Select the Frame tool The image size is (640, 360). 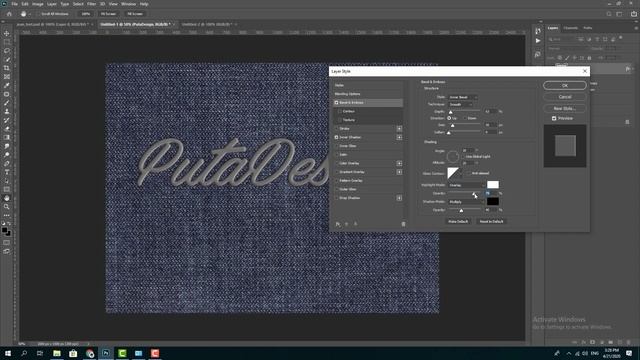pos(7,77)
